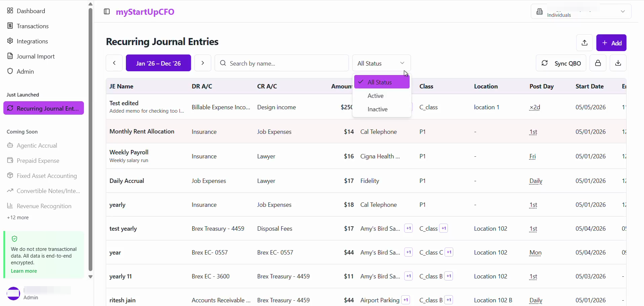
Task: Click the Add button
Action: [611, 43]
